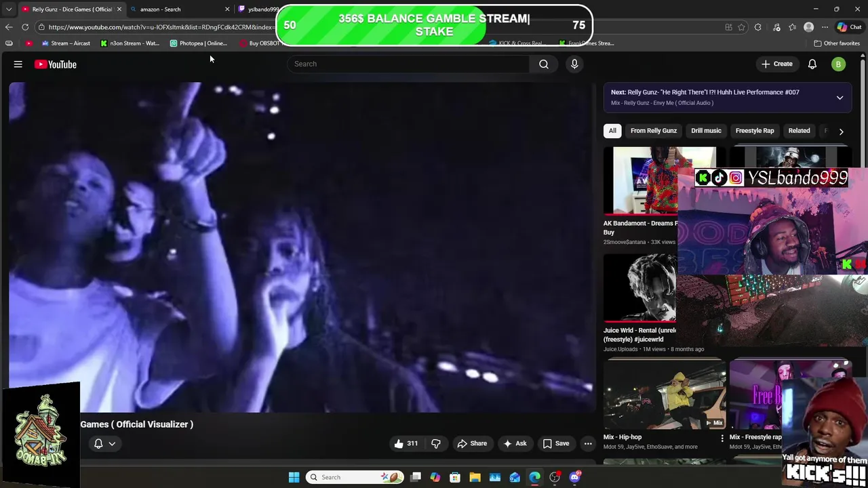Open YouTube notifications bell
This screenshot has height=488, width=868.
coord(812,64)
